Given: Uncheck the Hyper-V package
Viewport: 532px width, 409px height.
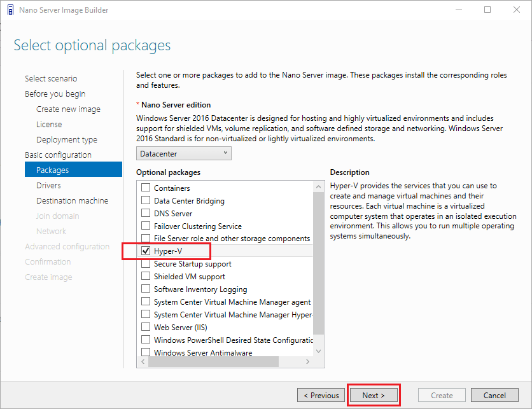Looking at the screenshot, I should tap(146, 251).
